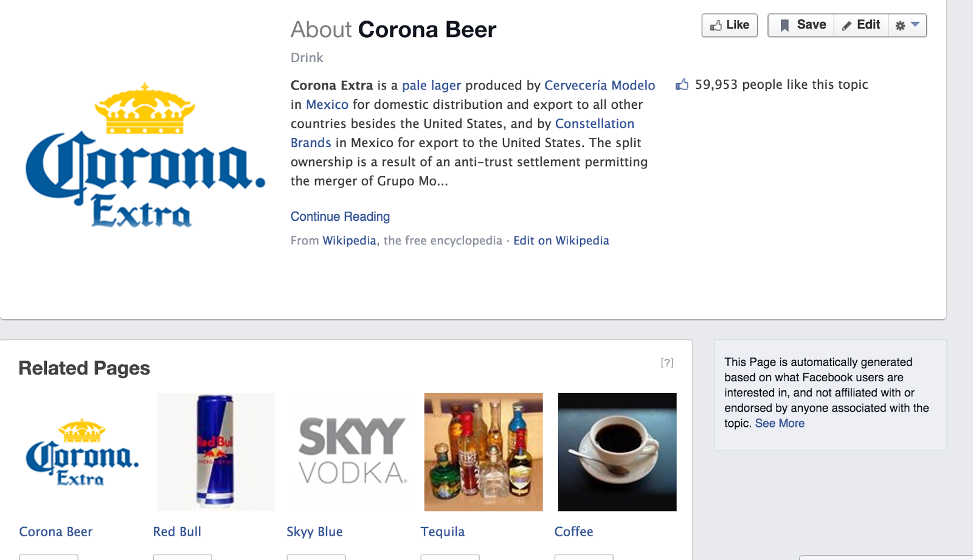The height and width of the screenshot is (560, 973).
Task: Follow the Mexico link
Action: 327,105
